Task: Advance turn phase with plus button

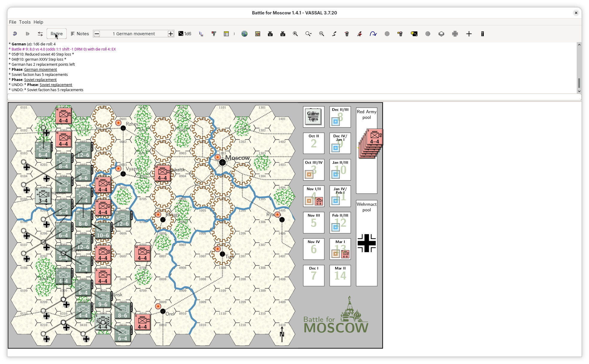Action: click(x=170, y=34)
